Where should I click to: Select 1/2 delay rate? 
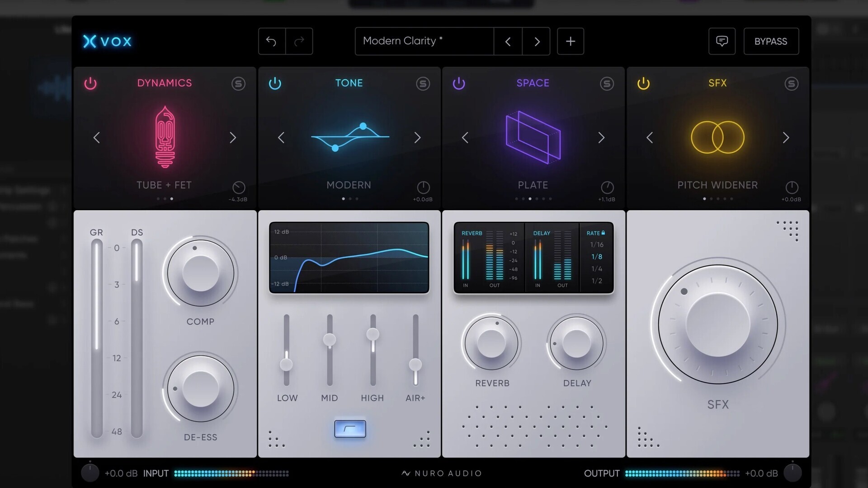pyautogui.click(x=597, y=281)
